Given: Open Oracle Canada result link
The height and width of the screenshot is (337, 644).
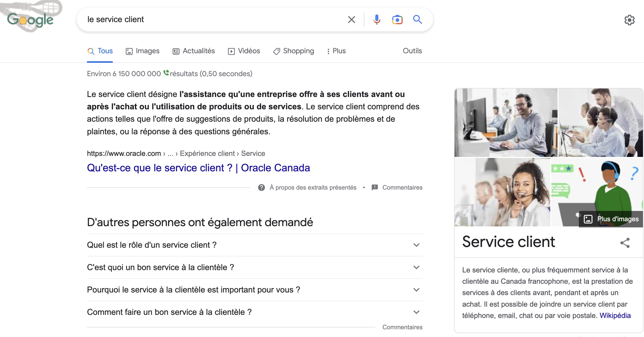Looking at the screenshot, I should point(198,168).
